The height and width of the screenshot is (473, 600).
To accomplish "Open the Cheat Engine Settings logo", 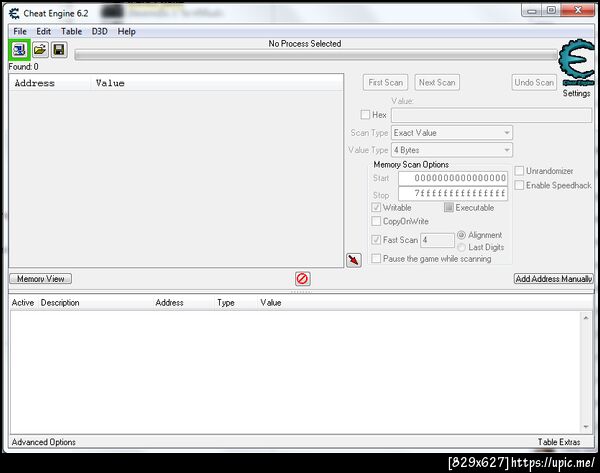I will click(x=577, y=63).
